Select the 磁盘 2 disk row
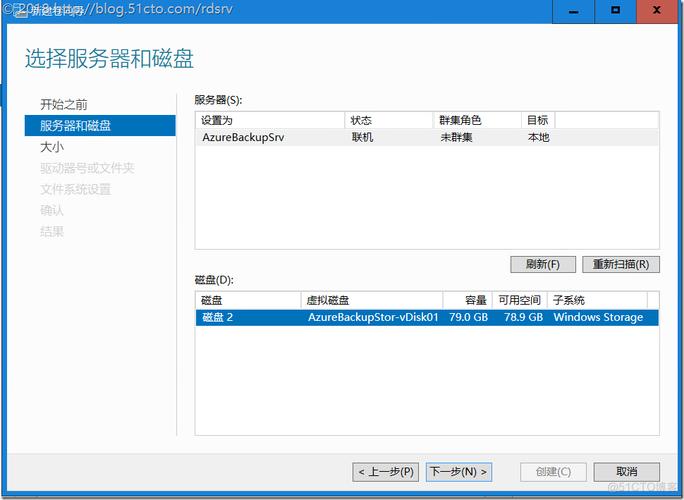This screenshot has height=500, width=684. [427, 317]
